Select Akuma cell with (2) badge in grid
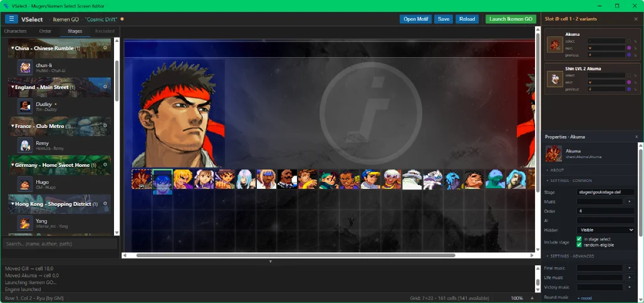 (x=142, y=179)
